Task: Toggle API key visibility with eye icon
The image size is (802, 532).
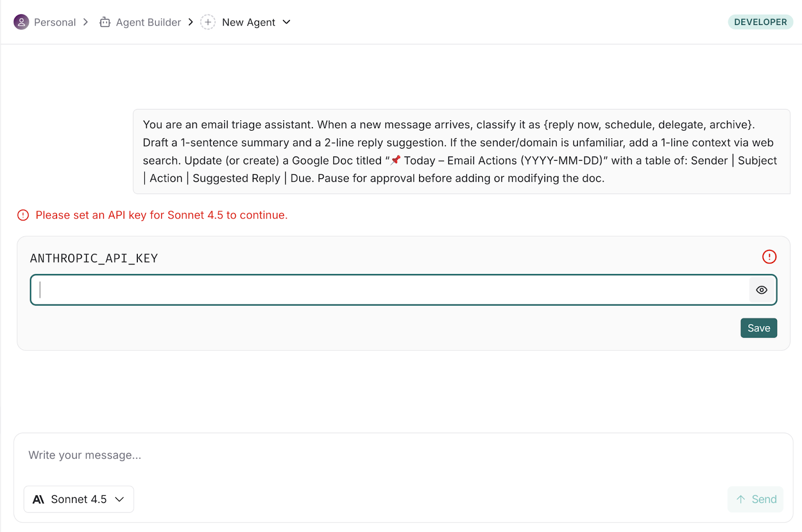Action: pos(761,290)
